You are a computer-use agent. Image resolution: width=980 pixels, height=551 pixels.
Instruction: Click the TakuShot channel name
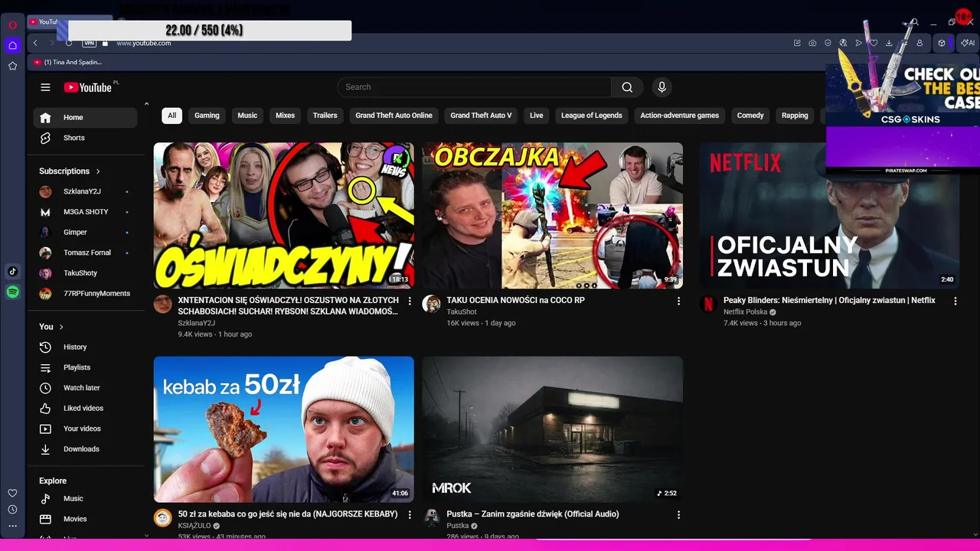click(462, 312)
